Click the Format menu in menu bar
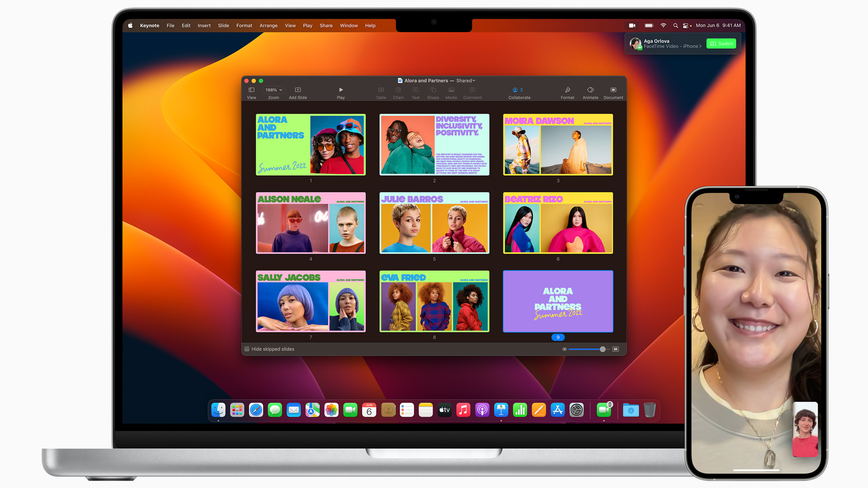The height and width of the screenshot is (488, 868). pyautogui.click(x=243, y=25)
